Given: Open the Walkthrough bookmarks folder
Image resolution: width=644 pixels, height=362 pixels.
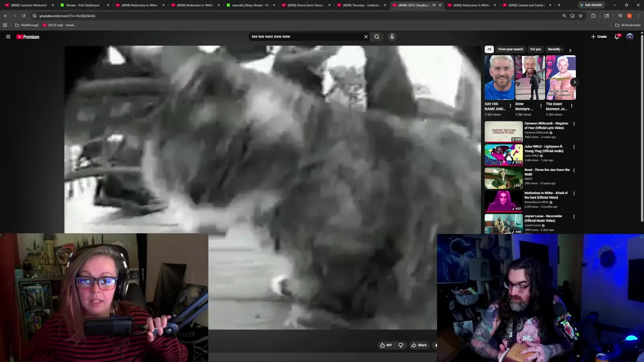Looking at the screenshot, I should [27, 25].
